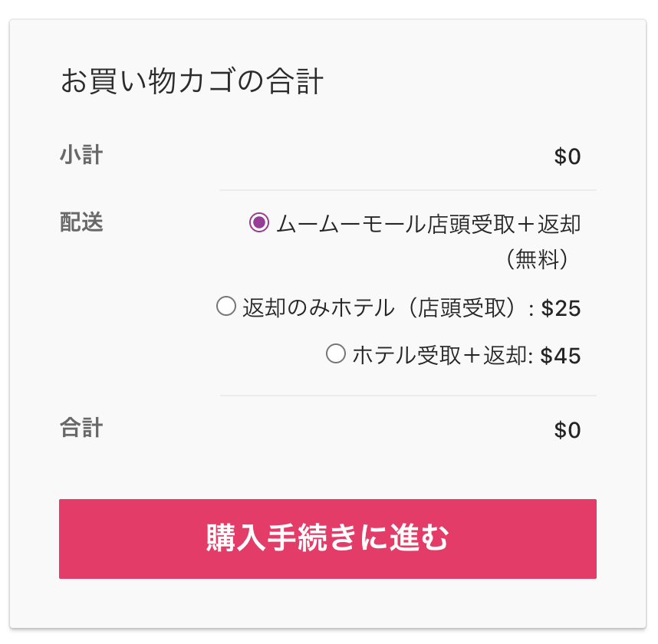Click the 配送 row label
Screen dimensions: 658x644
point(81,223)
